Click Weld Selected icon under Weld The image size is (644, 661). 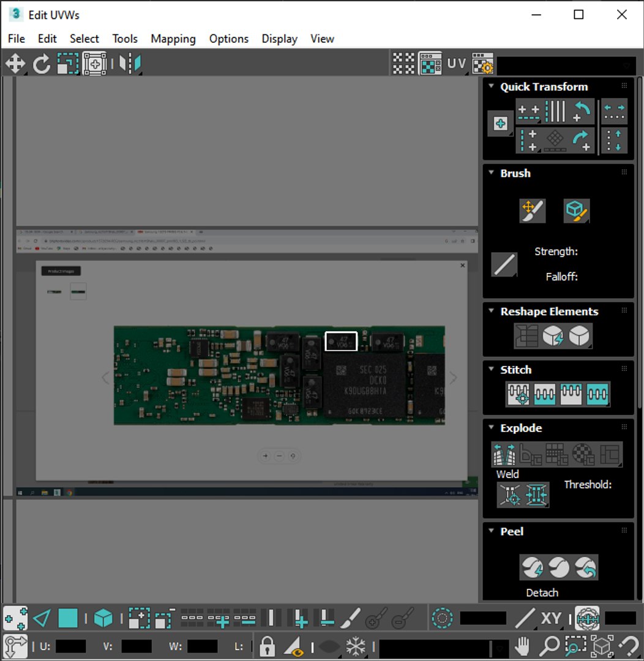536,495
